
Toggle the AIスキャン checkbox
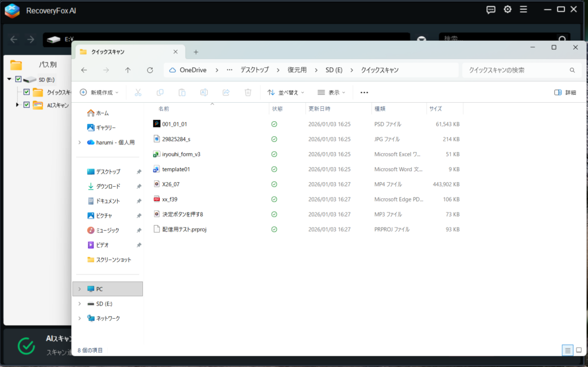click(26, 105)
